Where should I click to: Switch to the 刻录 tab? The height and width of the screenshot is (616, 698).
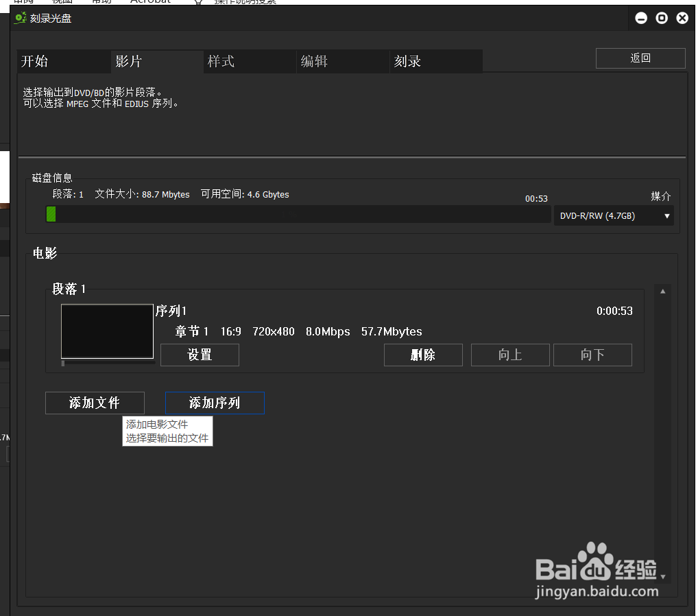coord(407,61)
